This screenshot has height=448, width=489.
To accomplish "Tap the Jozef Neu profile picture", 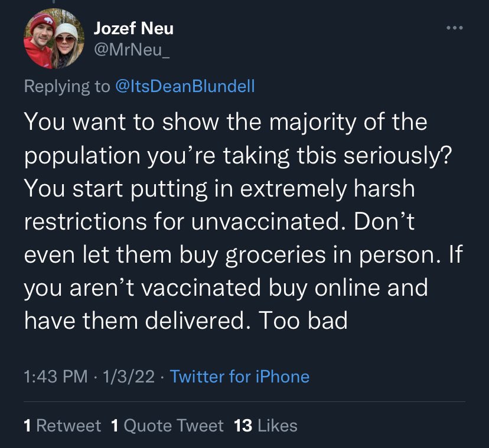I will [53, 40].
